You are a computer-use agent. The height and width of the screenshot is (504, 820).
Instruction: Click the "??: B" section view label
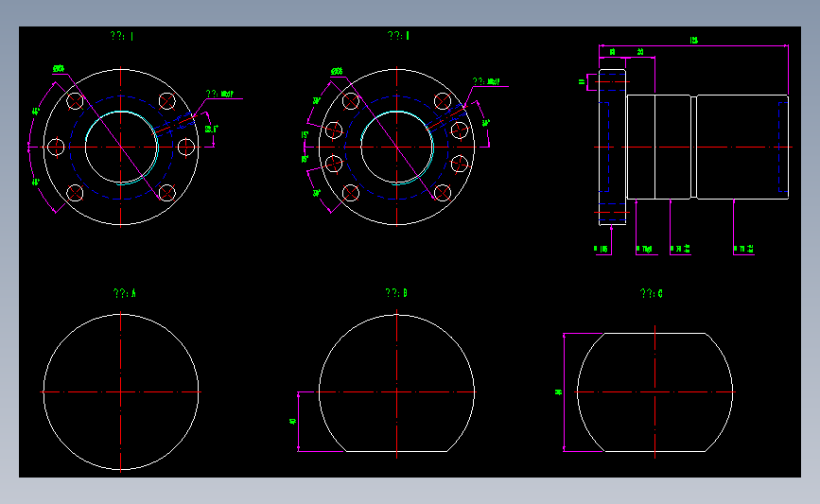[x=396, y=293]
